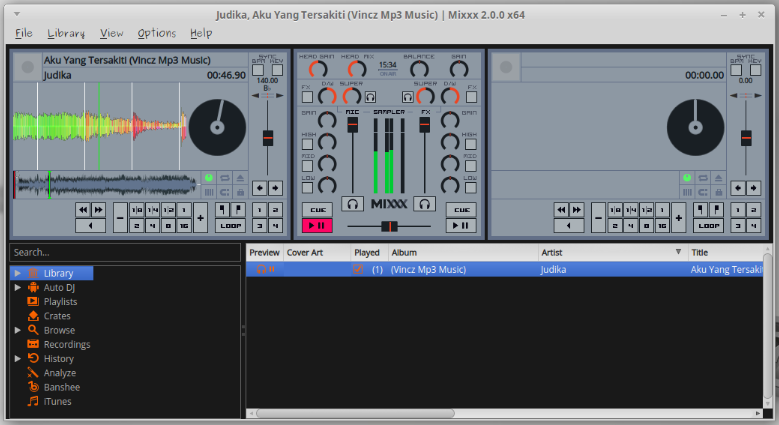Image resolution: width=779 pixels, height=425 pixels.
Task: Set loop-in marker on deck 1
Action: (223, 210)
